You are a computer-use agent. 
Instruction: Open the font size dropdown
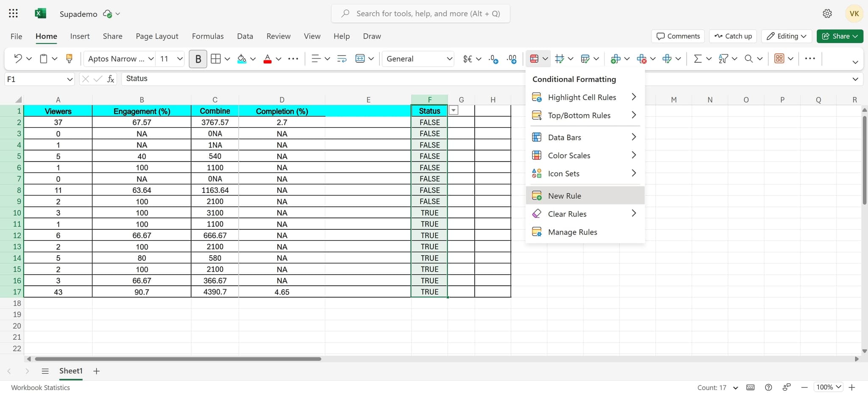180,59
